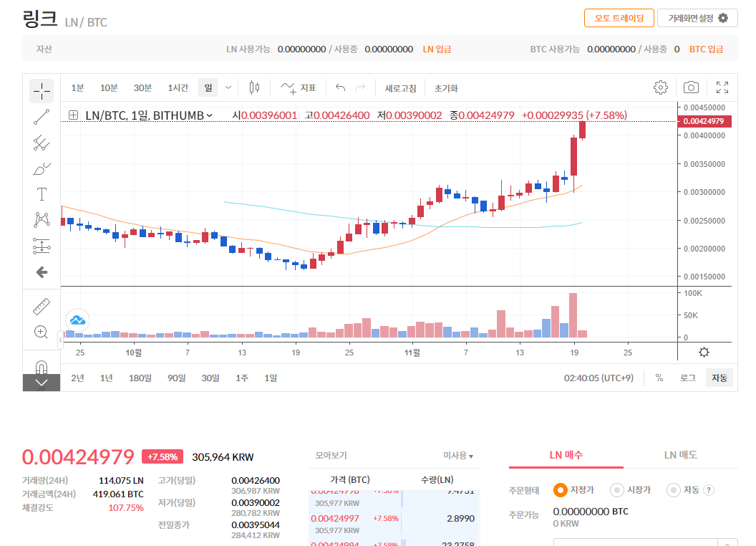Click the red 0.00424979 price label on scale
Viewport: 756px width, 546px height.
pyautogui.click(x=704, y=121)
